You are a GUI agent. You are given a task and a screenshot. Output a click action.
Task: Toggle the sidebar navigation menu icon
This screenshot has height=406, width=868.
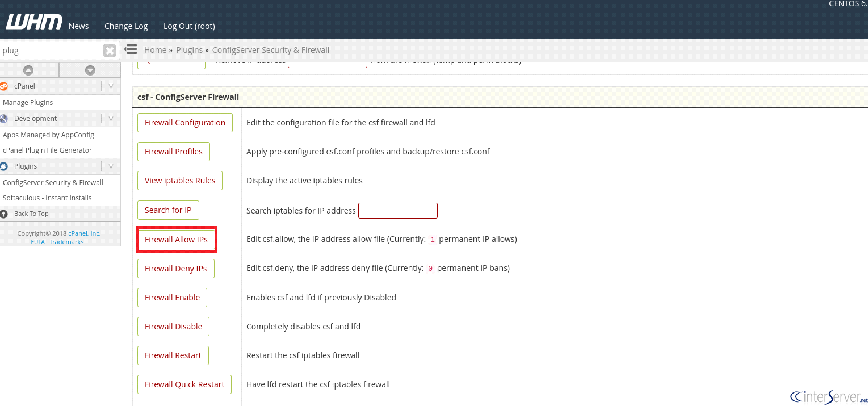click(131, 49)
